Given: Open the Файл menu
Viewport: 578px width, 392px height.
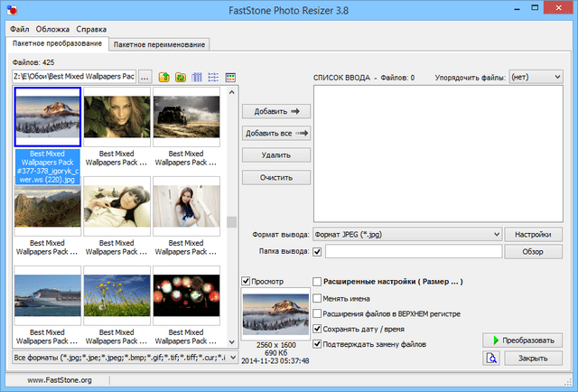Looking at the screenshot, I should [19, 29].
